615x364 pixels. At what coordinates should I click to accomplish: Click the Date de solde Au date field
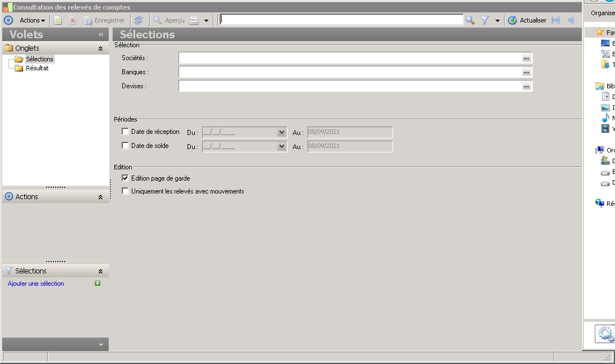(x=350, y=146)
